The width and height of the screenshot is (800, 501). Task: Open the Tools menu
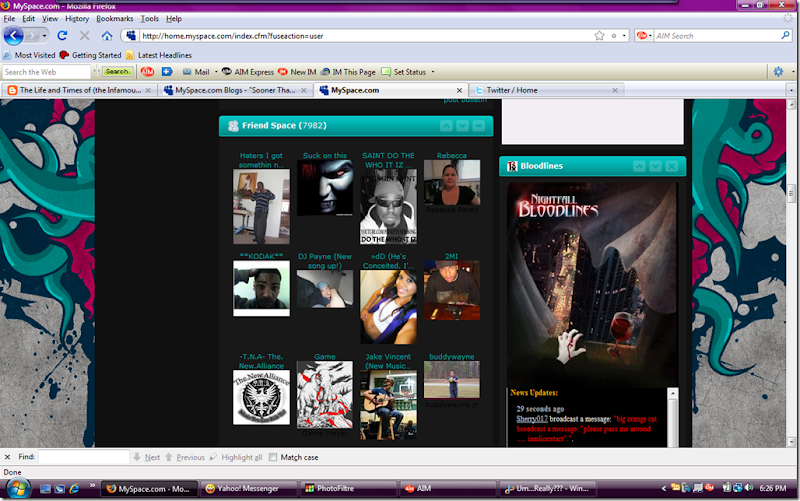(x=149, y=18)
